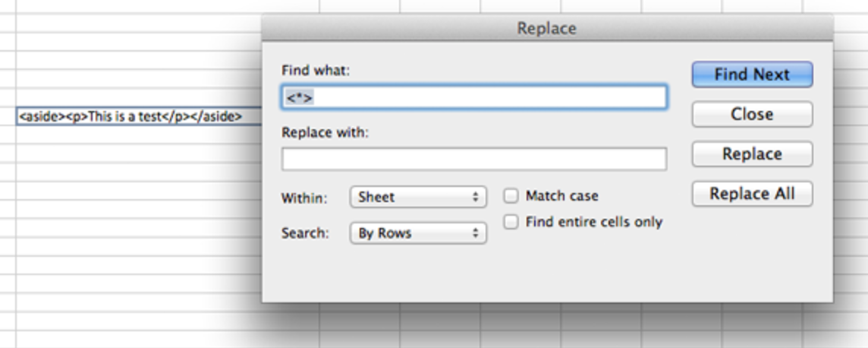This screenshot has width=868, height=348.
Task: Click the Find what label
Action: click(x=316, y=71)
